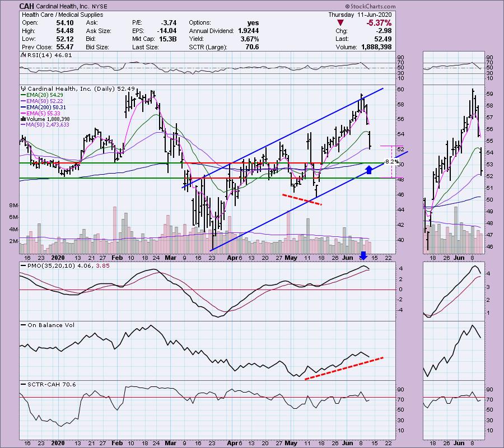Click the NYSE exchange label
Image resolution: width=504 pixels, height=448 pixels.
coord(99,6)
